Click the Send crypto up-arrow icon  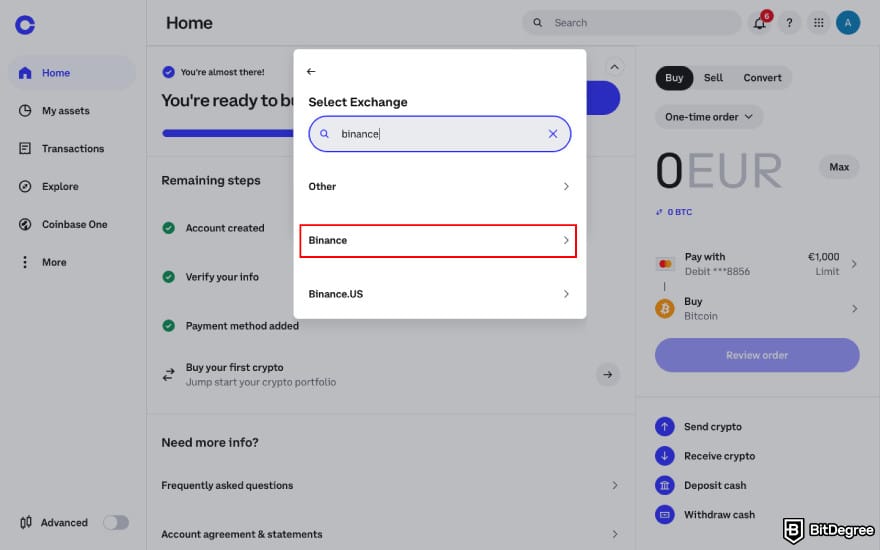(664, 427)
